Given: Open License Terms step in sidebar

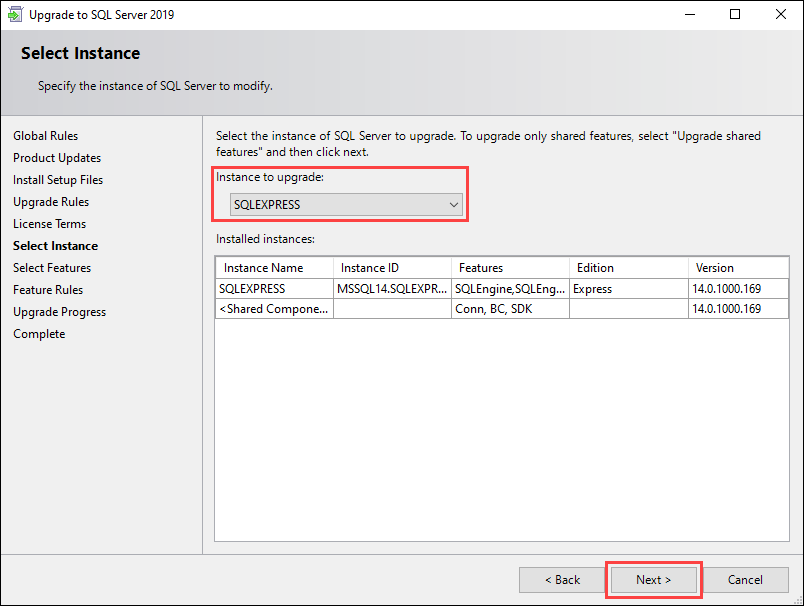Looking at the screenshot, I should click(x=49, y=224).
